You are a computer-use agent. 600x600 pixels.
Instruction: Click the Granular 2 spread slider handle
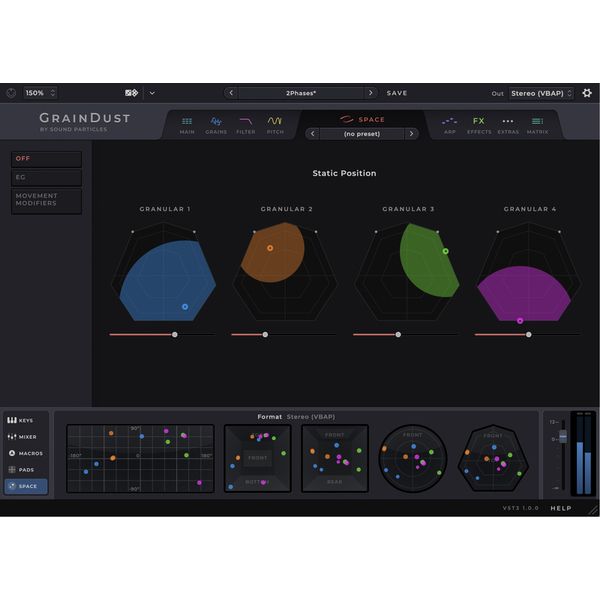click(265, 334)
